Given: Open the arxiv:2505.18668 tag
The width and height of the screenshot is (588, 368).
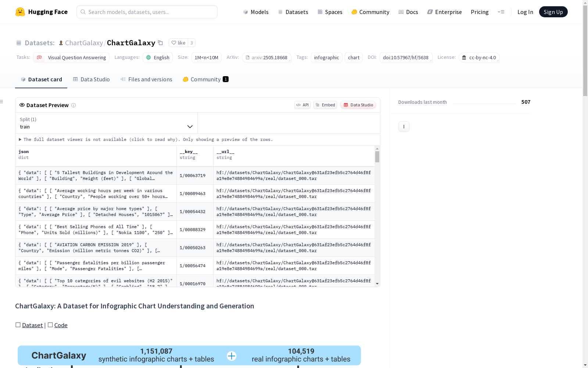Looking at the screenshot, I should [x=266, y=57].
